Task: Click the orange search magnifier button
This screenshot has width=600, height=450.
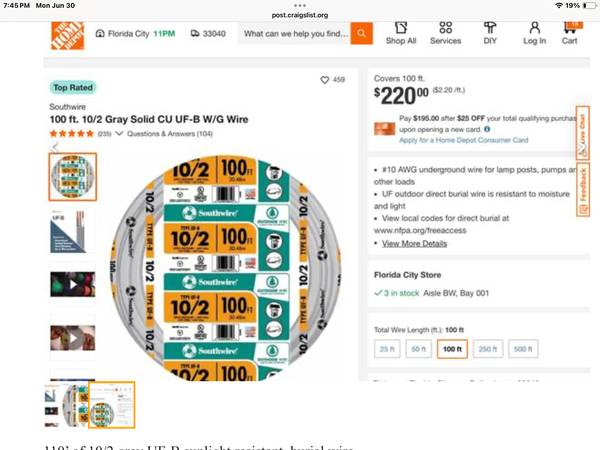Action: pyautogui.click(x=361, y=33)
